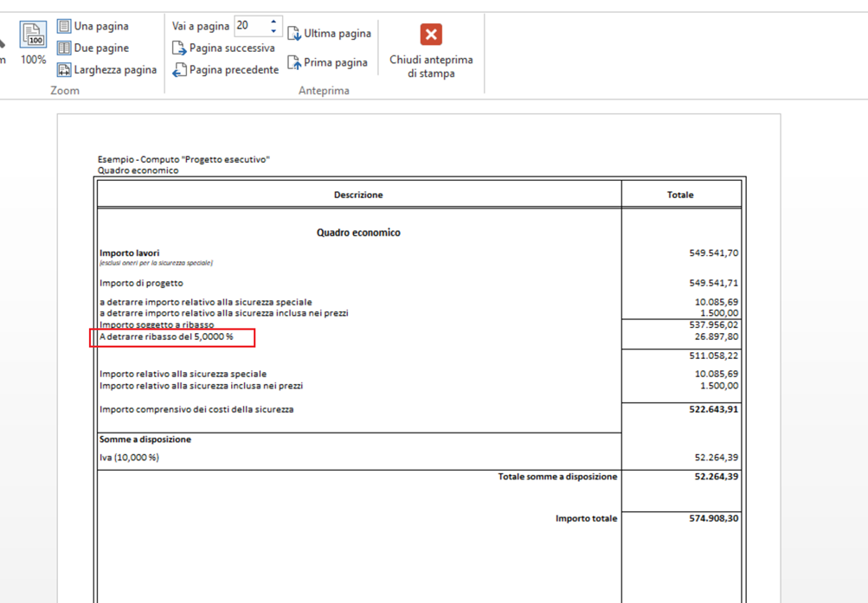Viewport: 868px width, 603px height.
Task: Select value 549.541,71
Action: click(x=714, y=283)
